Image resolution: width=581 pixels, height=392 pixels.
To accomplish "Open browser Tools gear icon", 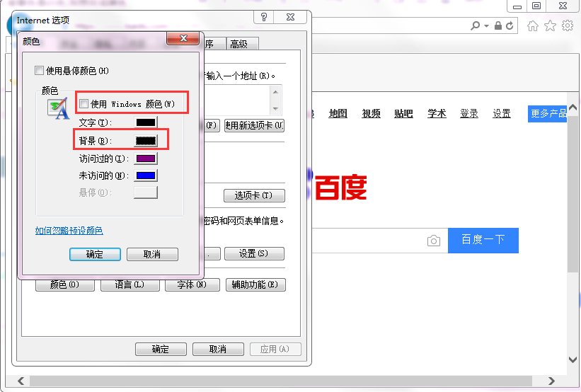I will [x=568, y=25].
